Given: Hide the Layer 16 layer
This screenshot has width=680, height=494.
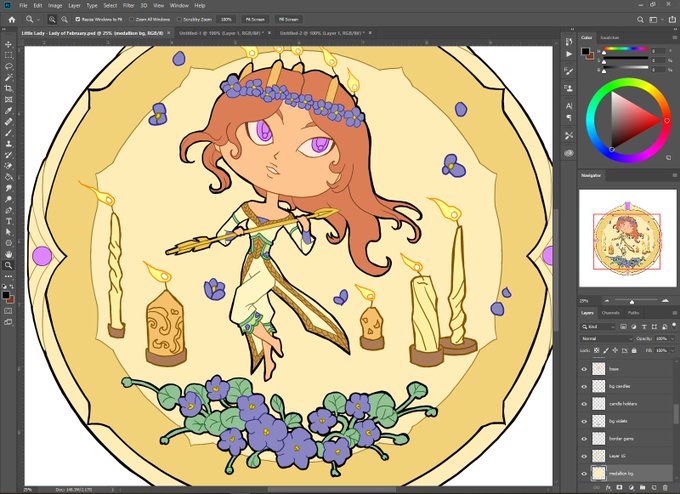Looking at the screenshot, I should click(x=584, y=456).
